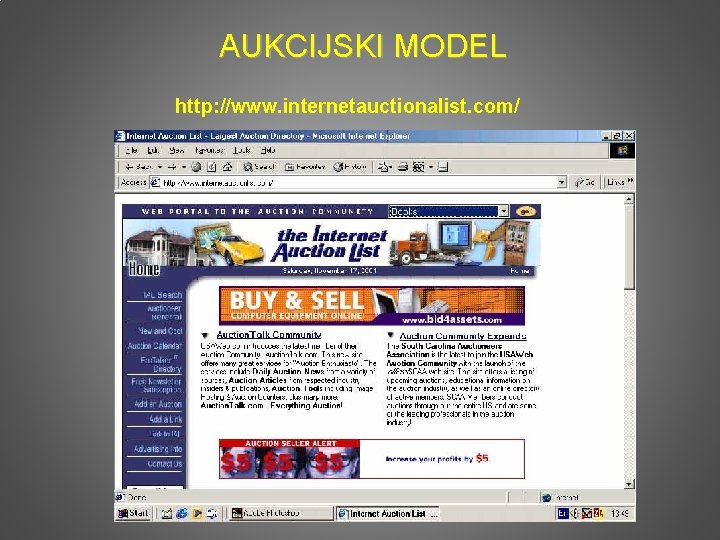Open the Search pane from the toolbar
The height and width of the screenshot is (540, 720).
pos(259,167)
